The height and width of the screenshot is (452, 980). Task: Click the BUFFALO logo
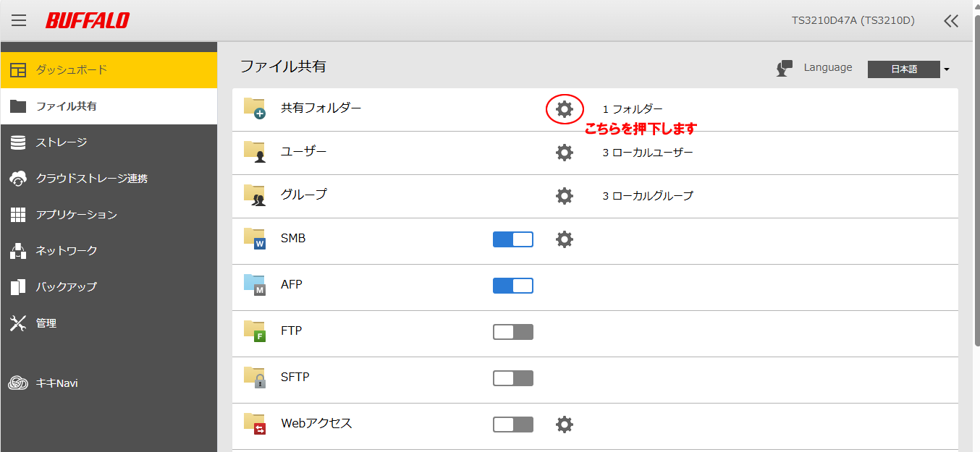pos(88,20)
